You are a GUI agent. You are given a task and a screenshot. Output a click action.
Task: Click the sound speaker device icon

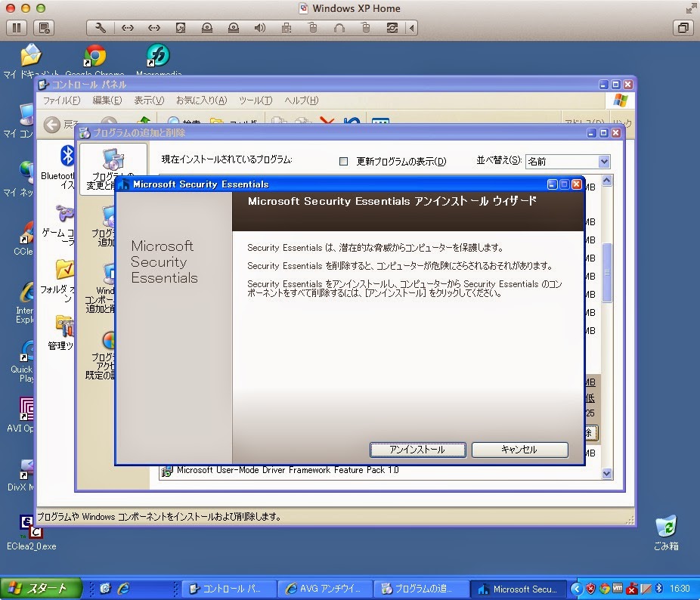pos(259,28)
